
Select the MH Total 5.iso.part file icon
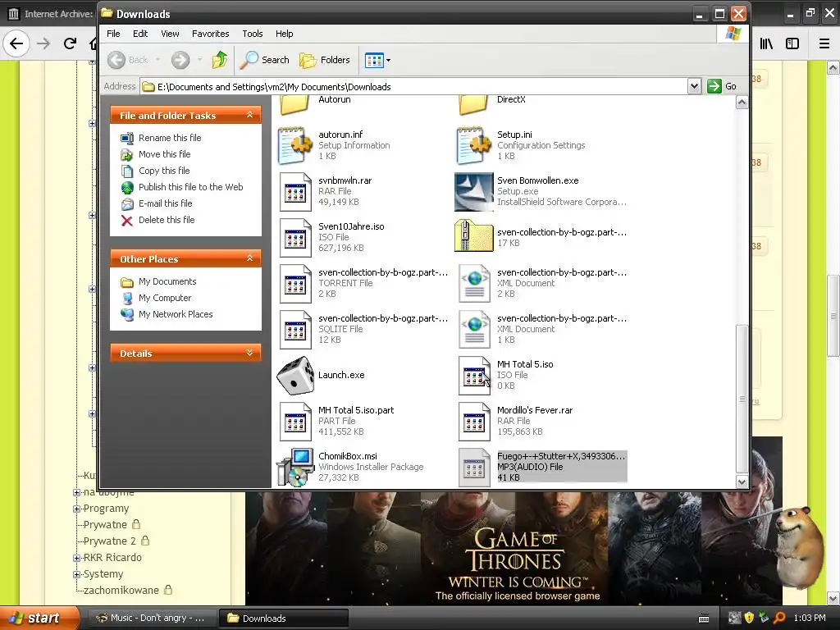coord(295,422)
